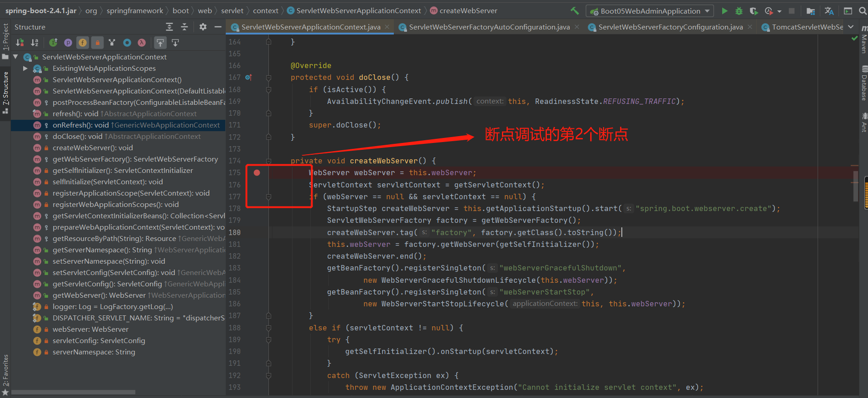Run with coverage (shield icon)
868x398 pixels.
point(754,10)
